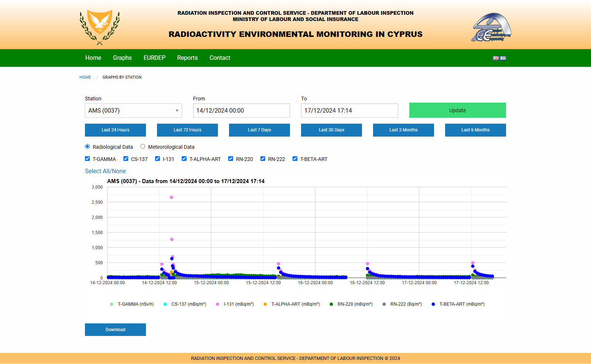Open the From date picker field

pos(241,111)
